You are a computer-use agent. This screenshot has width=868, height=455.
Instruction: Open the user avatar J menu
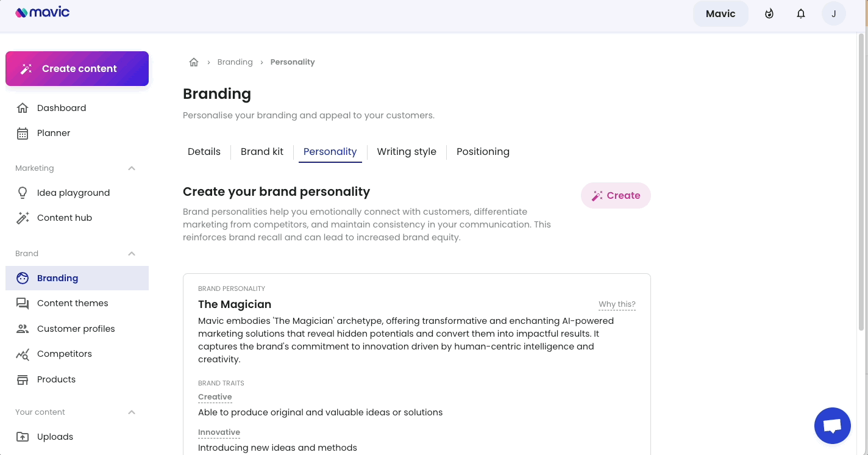(834, 13)
